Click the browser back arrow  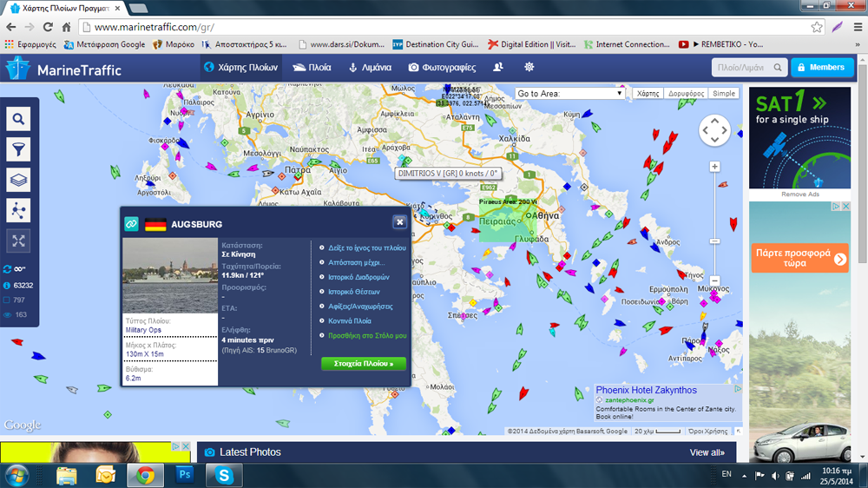[x=11, y=27]
